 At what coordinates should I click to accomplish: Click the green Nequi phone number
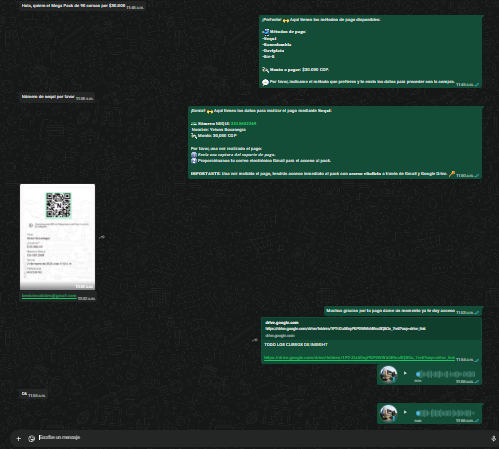(243, 124)
